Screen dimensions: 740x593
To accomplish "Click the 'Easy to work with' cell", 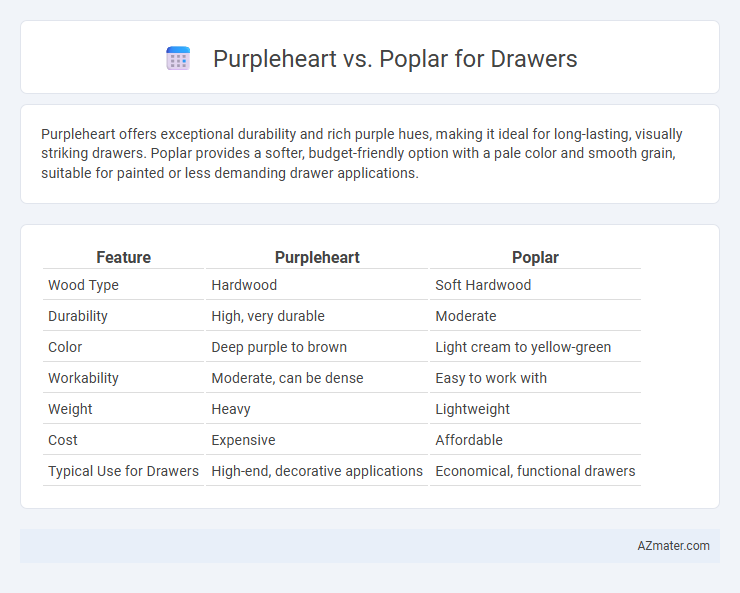I will point(491,378).
